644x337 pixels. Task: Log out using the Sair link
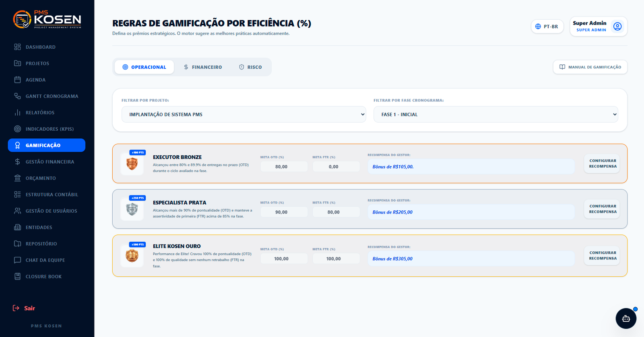pos(24,308)
